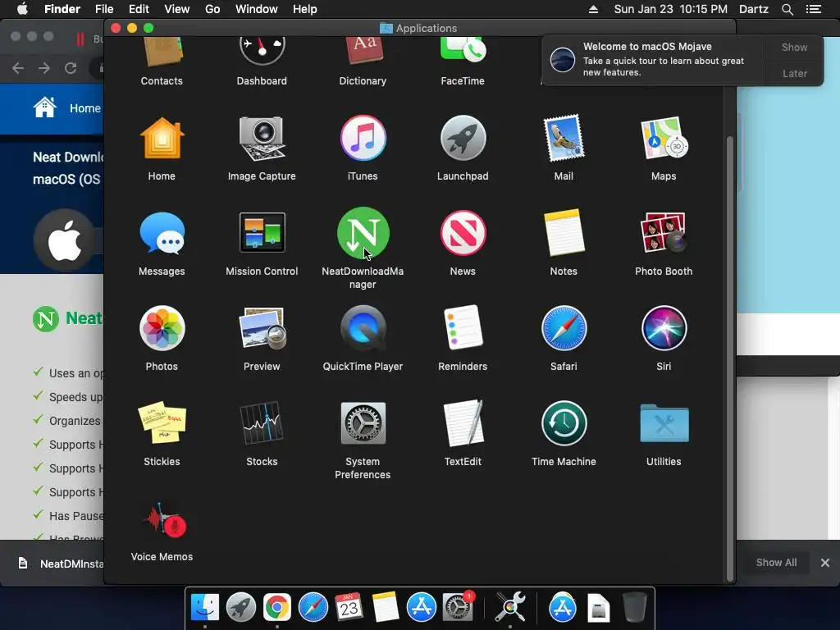Image resolution: width=840 pixels, height=630 pixels.
Task: Open the Messages app icon
Action: [162, 233]
